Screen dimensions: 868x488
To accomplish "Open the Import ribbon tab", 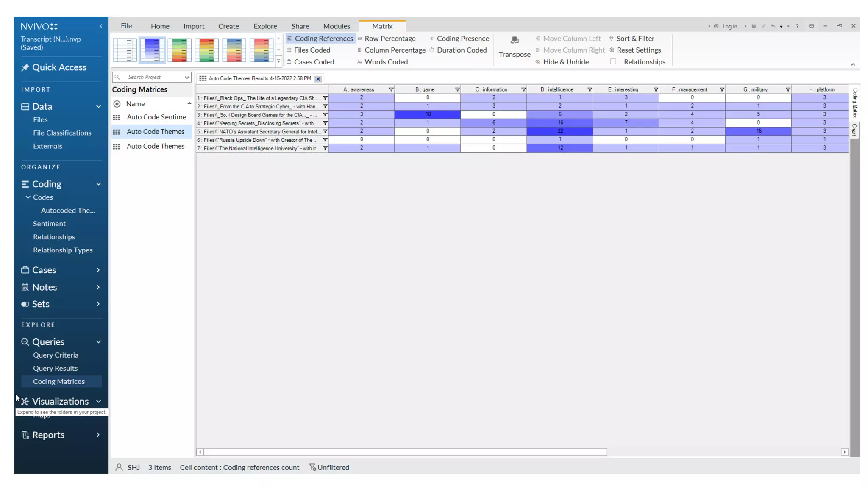I will click(194, 26).
